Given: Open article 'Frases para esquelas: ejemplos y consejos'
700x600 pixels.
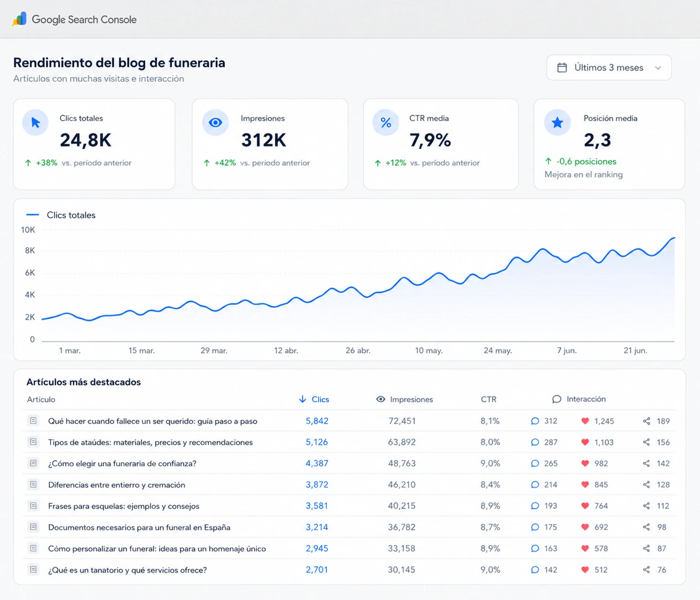Looking at the screenshot, I should click(x=124, y=506).
